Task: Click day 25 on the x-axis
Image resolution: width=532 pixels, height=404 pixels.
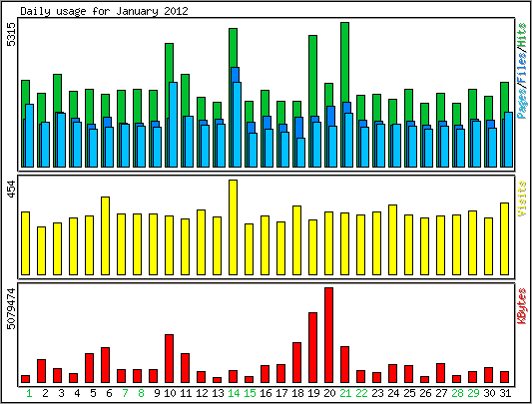Action: coord(409,393)
